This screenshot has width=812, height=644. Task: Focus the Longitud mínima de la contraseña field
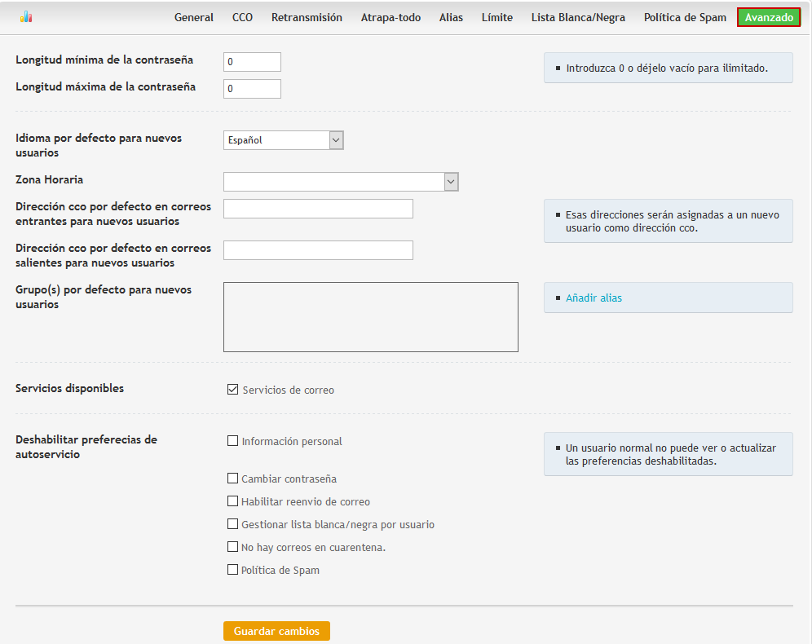click(252, 62)
